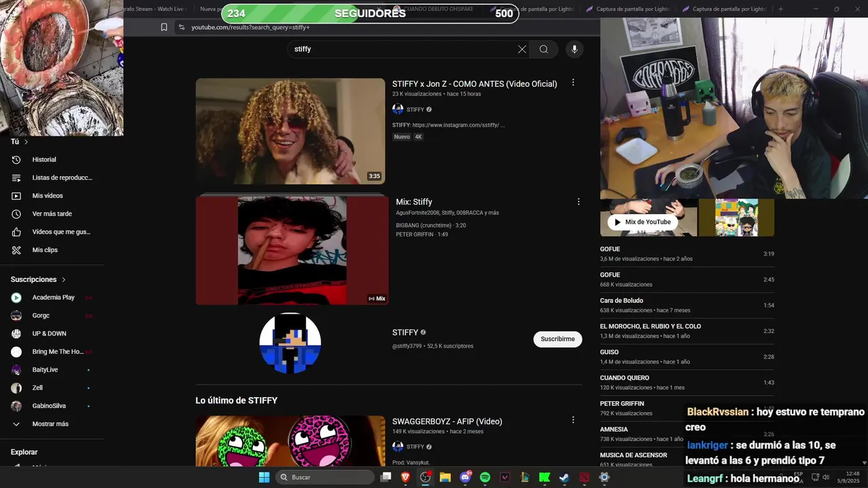868x488 pixels.
Task: Open STIFFY channel name @stiffy3799 result
Action: [x=405, y=333]
